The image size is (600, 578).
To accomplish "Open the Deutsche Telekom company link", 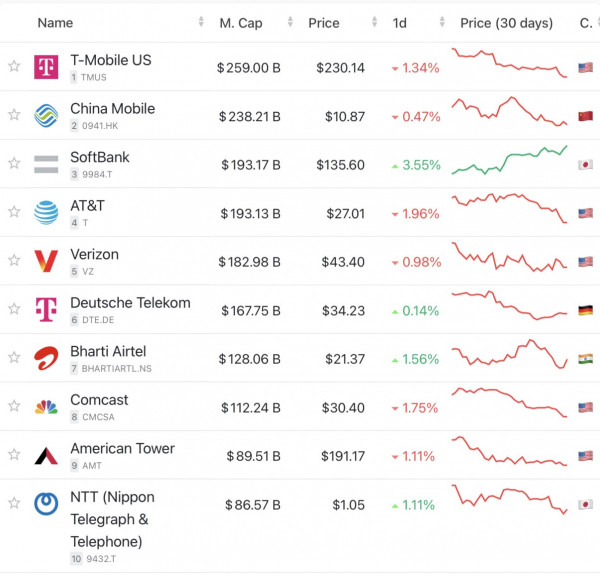I will (x=130, y=302).
